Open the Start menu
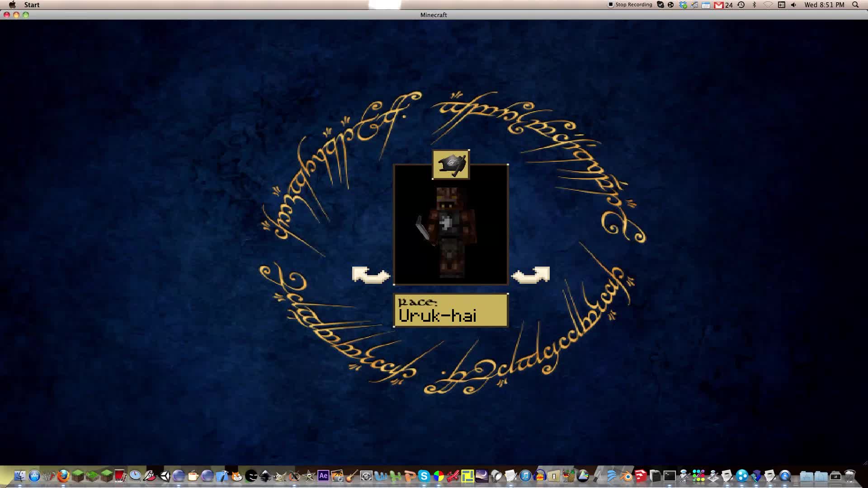The image size is (868, 488). point(32,5)
